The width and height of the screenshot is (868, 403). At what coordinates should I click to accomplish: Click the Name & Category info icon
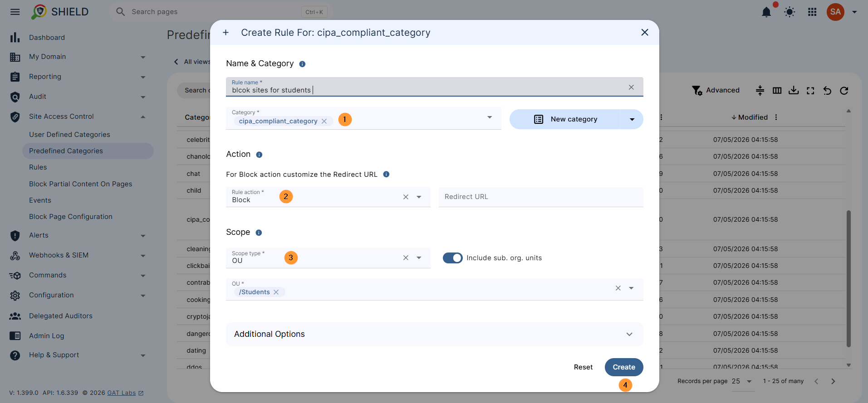302,64
